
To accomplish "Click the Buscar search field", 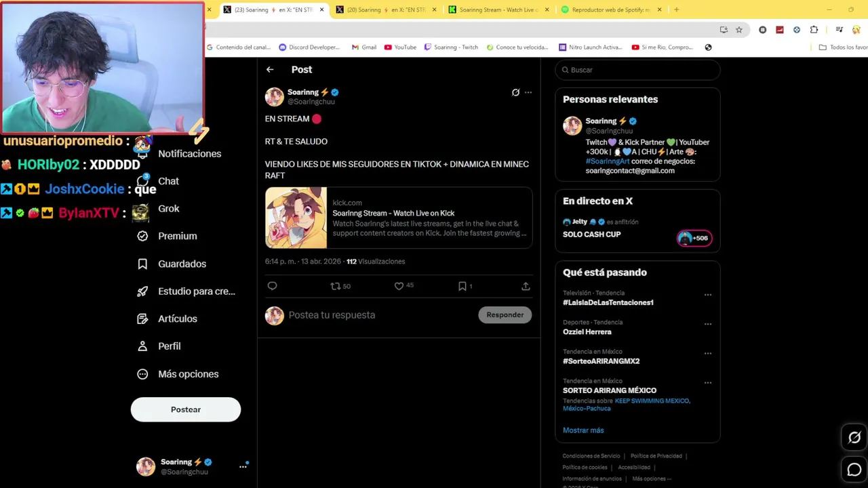I will pos(637,70).
